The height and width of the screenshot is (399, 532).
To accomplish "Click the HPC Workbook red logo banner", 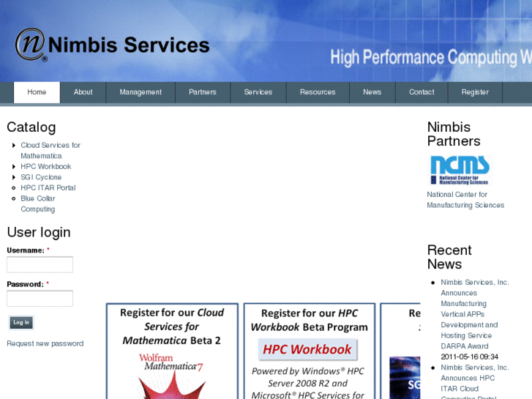I will tap(307, 349).
